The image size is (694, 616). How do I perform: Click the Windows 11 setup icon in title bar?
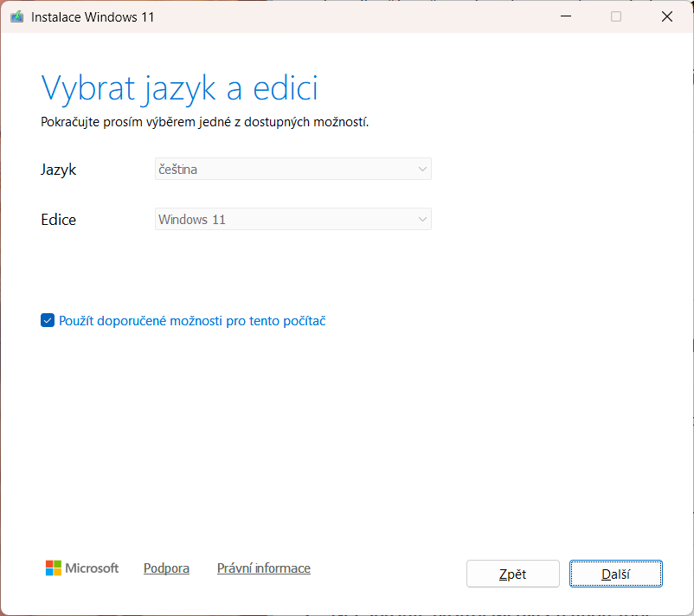coord(16,16)
